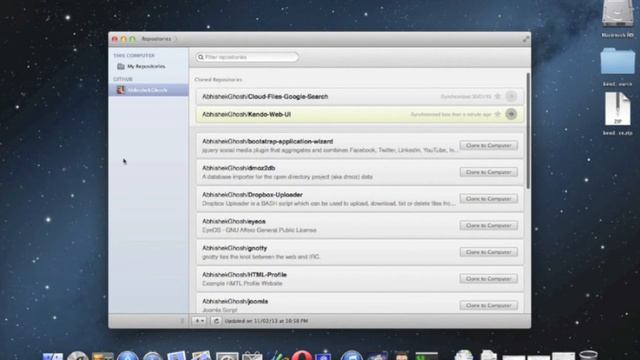Click the Dropbox Uploader BASH script description

pos(329,203)
